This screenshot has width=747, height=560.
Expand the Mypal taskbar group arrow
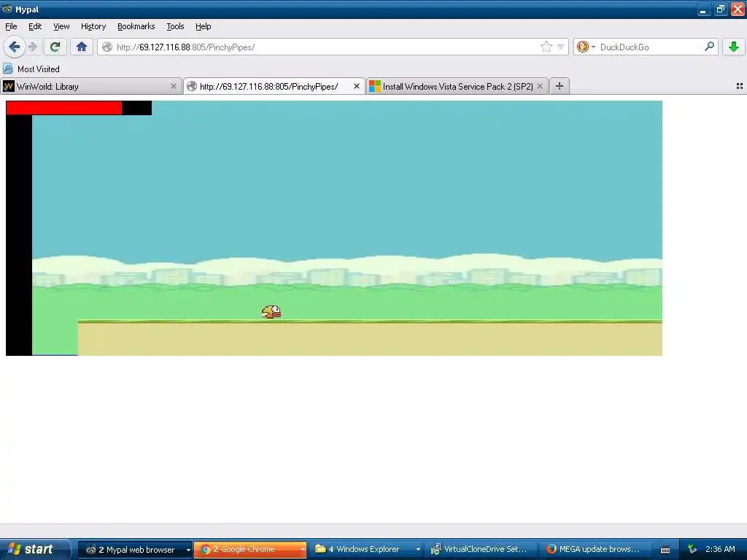pos(188,550)
